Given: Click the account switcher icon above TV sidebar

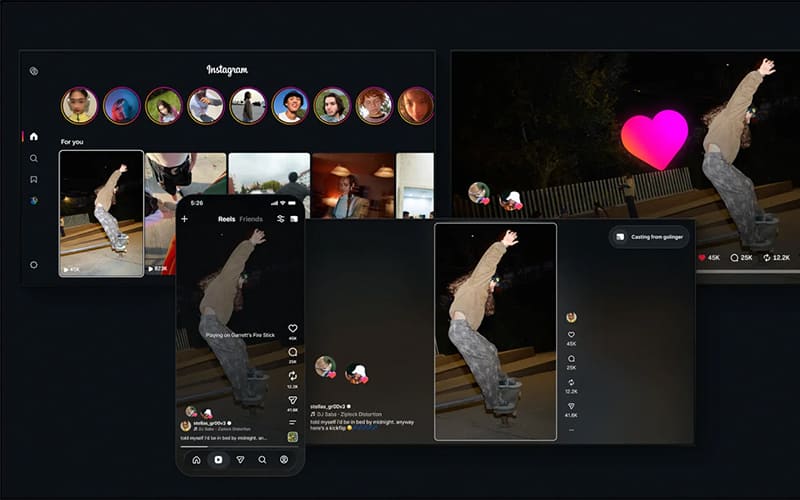Looking at the screenshot, I should [x=34, y=71].
